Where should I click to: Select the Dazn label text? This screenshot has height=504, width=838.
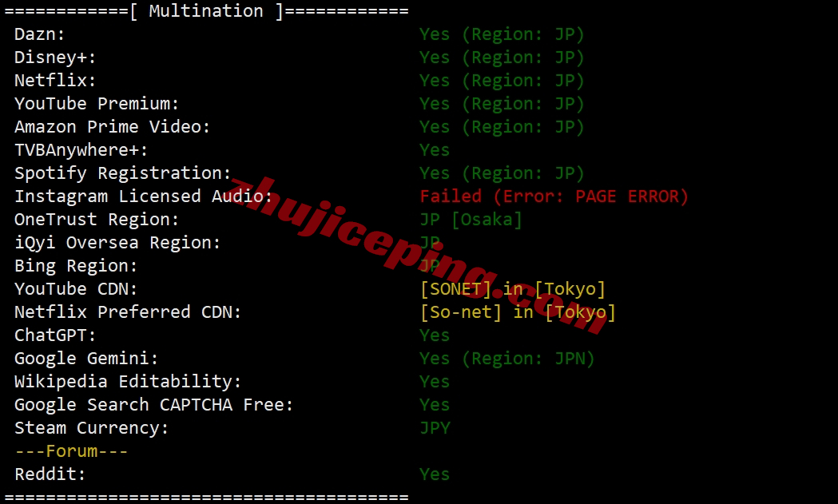coord(40,34)
